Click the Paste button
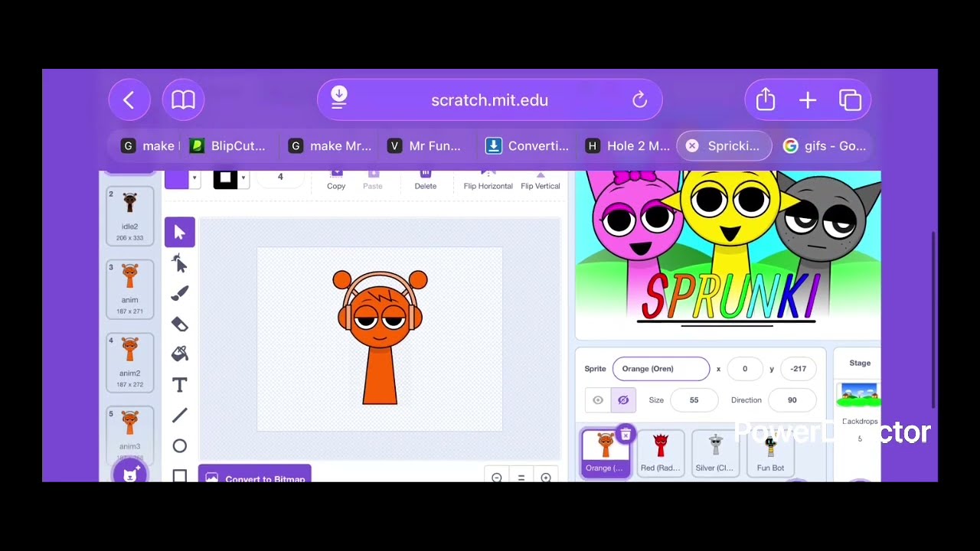 pyautogui.click(x=373, y=180)
